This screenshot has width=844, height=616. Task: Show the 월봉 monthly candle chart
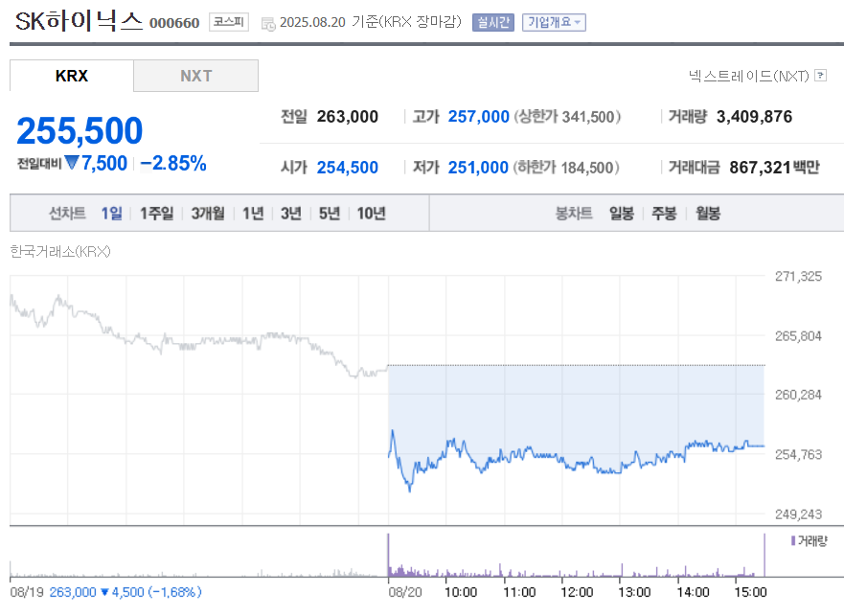(708, 214)
